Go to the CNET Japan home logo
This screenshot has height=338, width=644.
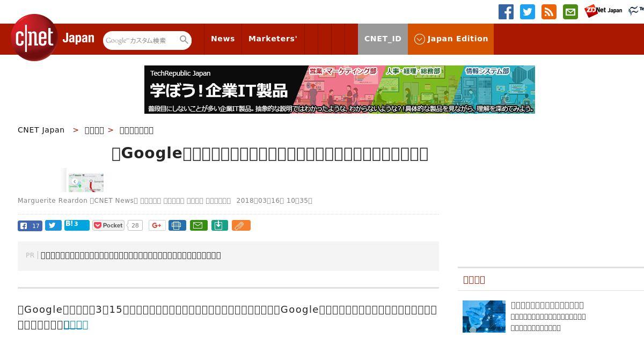(53, 38)
